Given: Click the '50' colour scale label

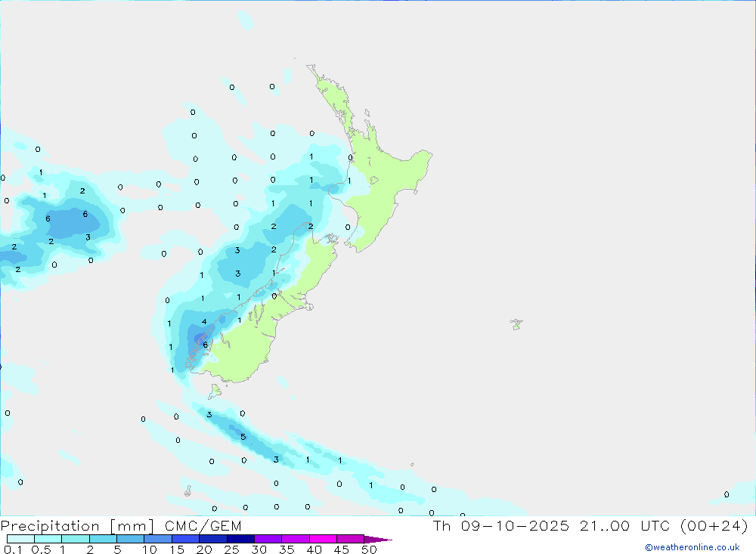Looking at the screenshot, I should (370, 549).
